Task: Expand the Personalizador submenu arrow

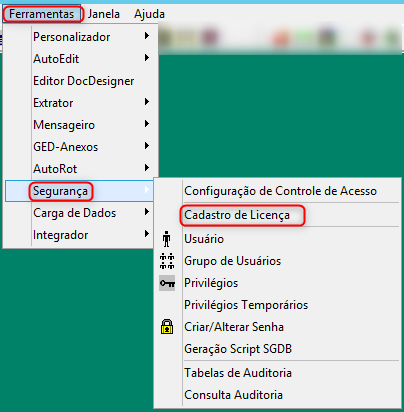Action: coord(147,36)
